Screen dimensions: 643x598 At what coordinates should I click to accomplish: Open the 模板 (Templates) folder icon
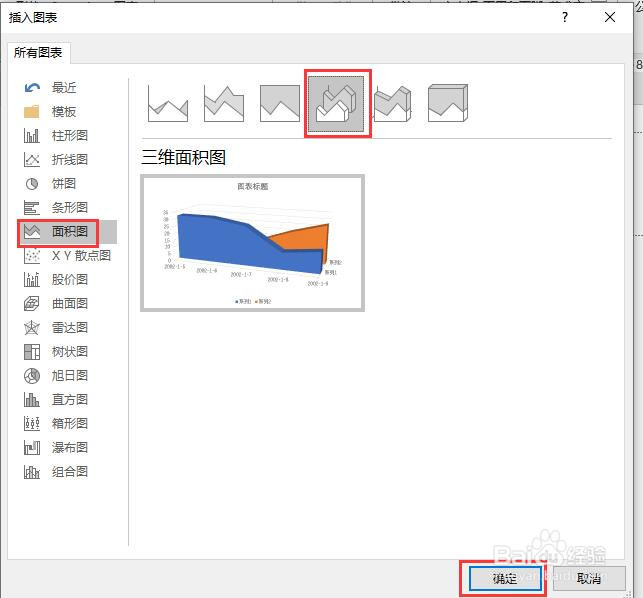tap(32, 112)
